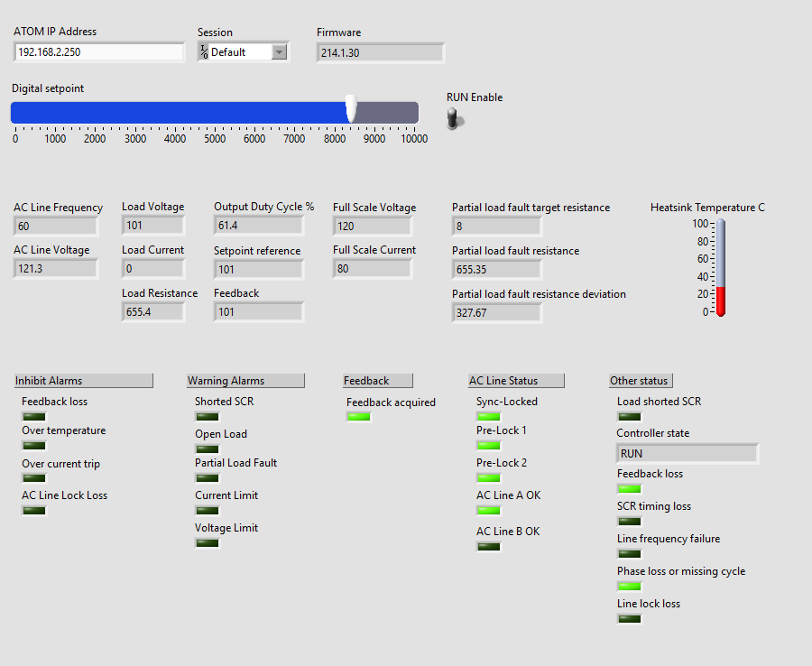
Task: Click the Feedback acquired LED indicator
Action: coord(359,416)
